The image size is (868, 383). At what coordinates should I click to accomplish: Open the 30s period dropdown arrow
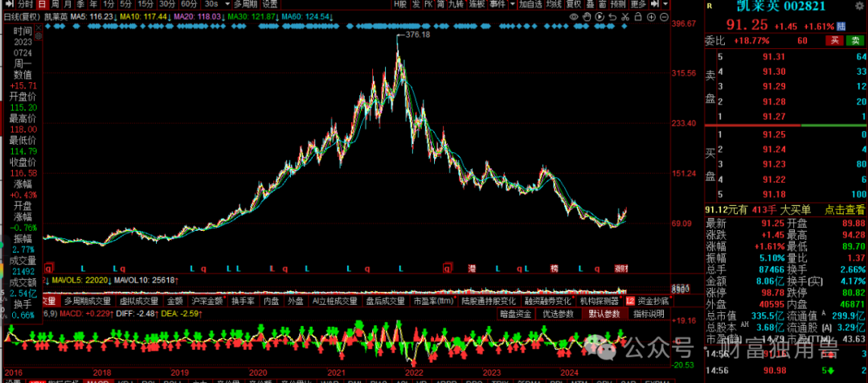click(x=227, y=4)
